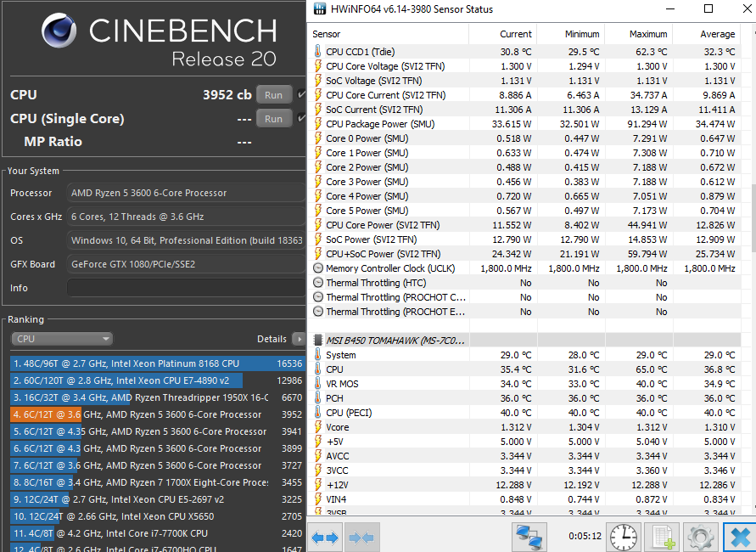The image size is (756, 552).
Task: Click the SoC Current (SVI2 TFN) sensor row label
Action: point(374,110)
